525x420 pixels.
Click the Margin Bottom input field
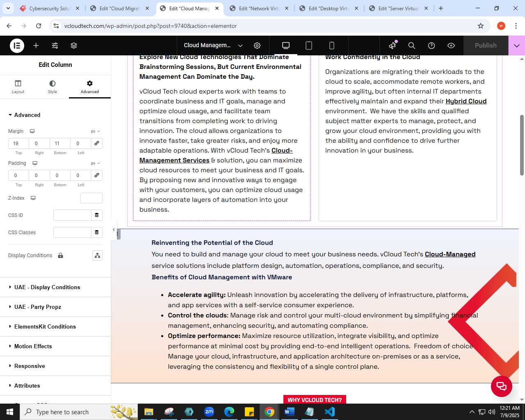tap(60, 143)
